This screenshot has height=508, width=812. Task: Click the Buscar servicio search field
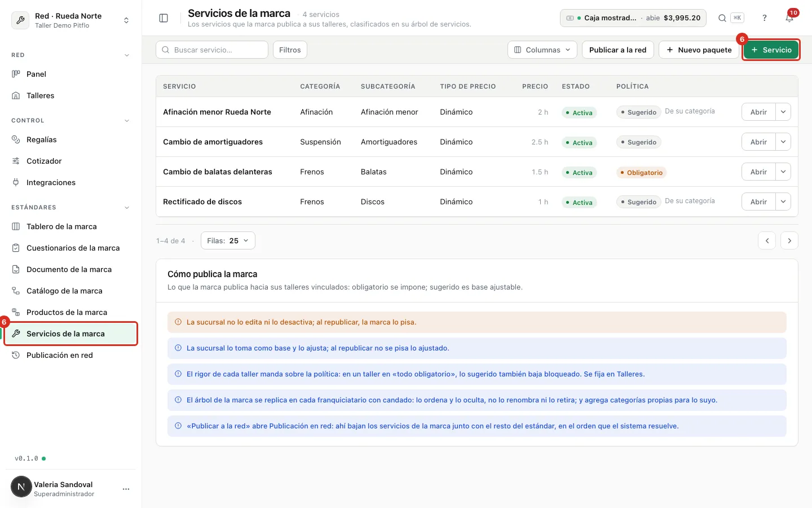pos(212,50)
